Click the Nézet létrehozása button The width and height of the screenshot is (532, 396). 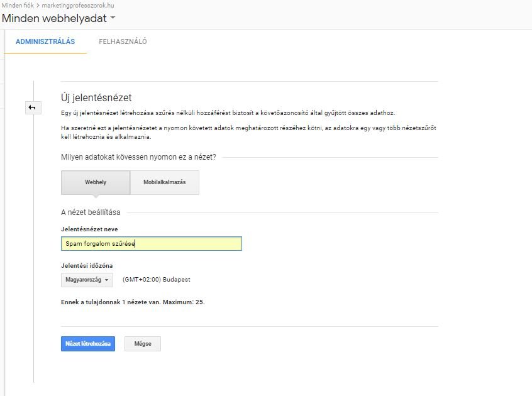point(87,344)
